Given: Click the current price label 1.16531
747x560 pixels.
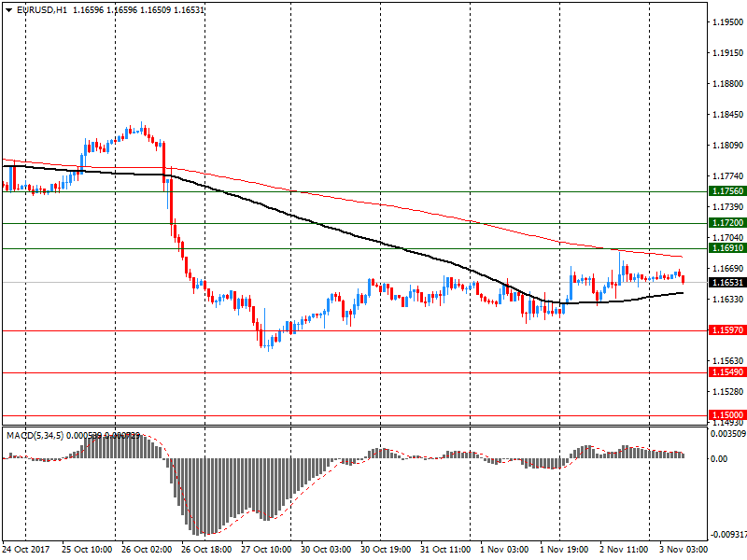Looking at the screenshot, I should tap(727, 283).
